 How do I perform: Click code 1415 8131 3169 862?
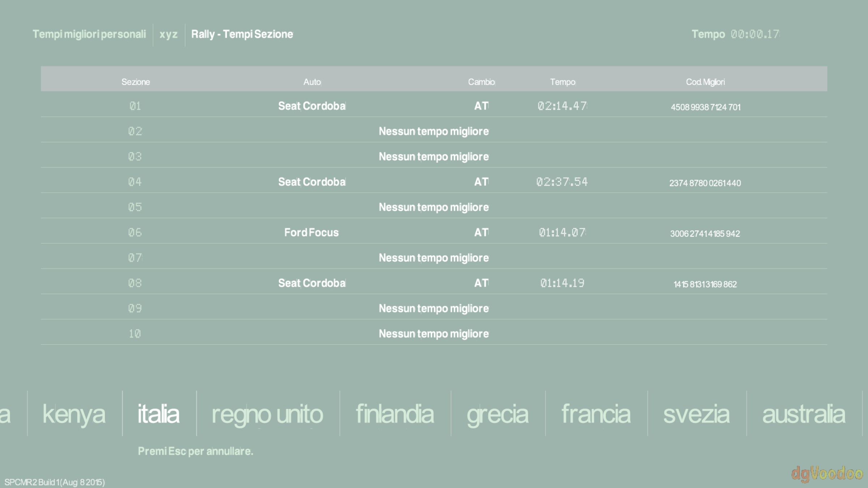click(x=705, y=284)
